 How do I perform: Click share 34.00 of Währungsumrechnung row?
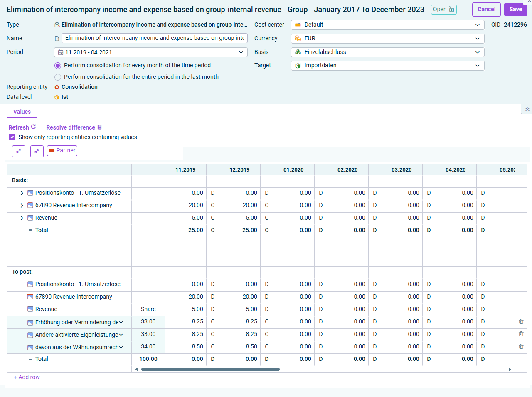pyautogui.click(x=148, y=347)
